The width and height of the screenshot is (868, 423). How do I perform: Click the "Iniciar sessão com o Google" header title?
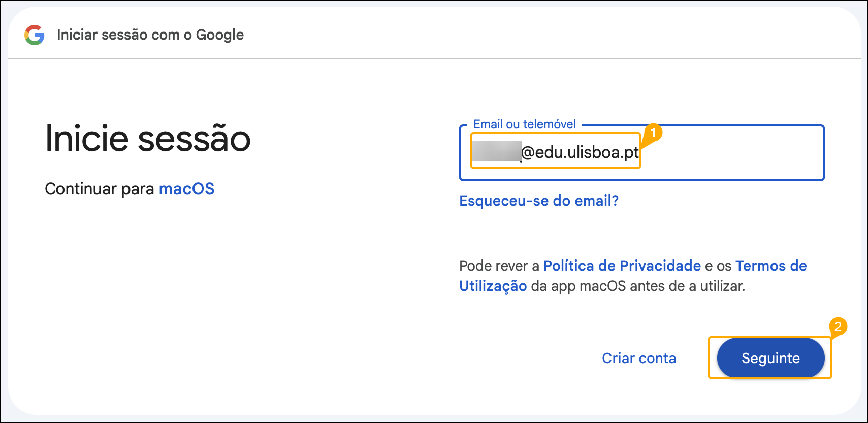[x=150, y=35]
